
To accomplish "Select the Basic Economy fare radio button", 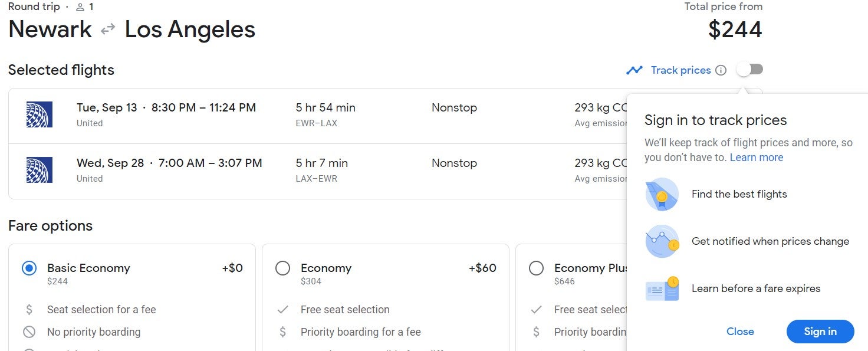I will 29,268.
